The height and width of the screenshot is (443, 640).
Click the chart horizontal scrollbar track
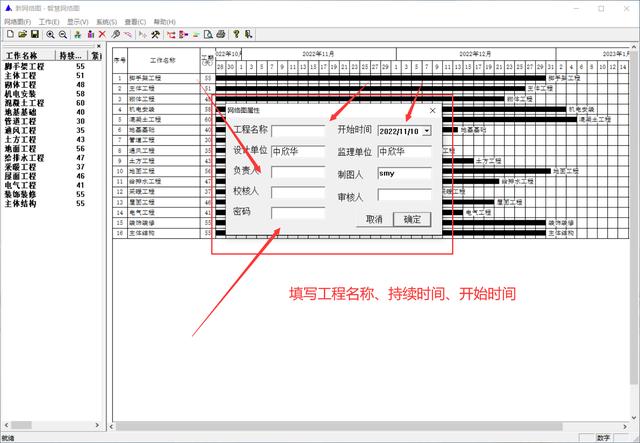[367, 427]
